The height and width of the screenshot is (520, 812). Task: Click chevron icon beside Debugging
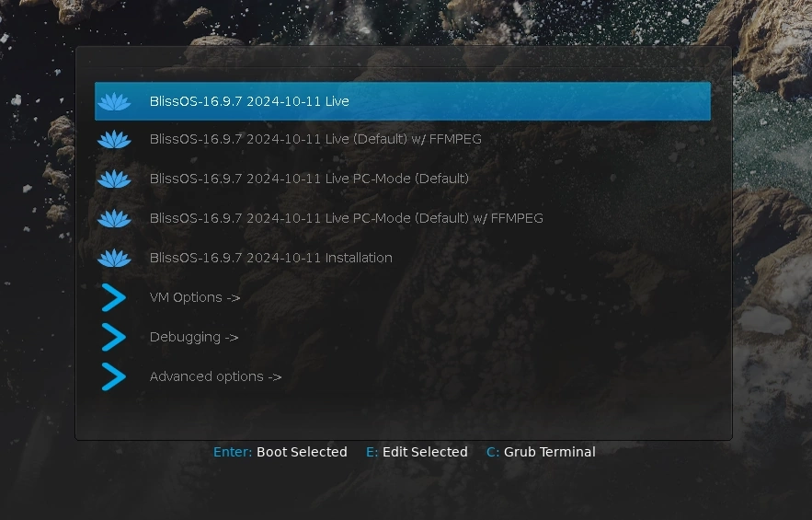tap(114, 337)
